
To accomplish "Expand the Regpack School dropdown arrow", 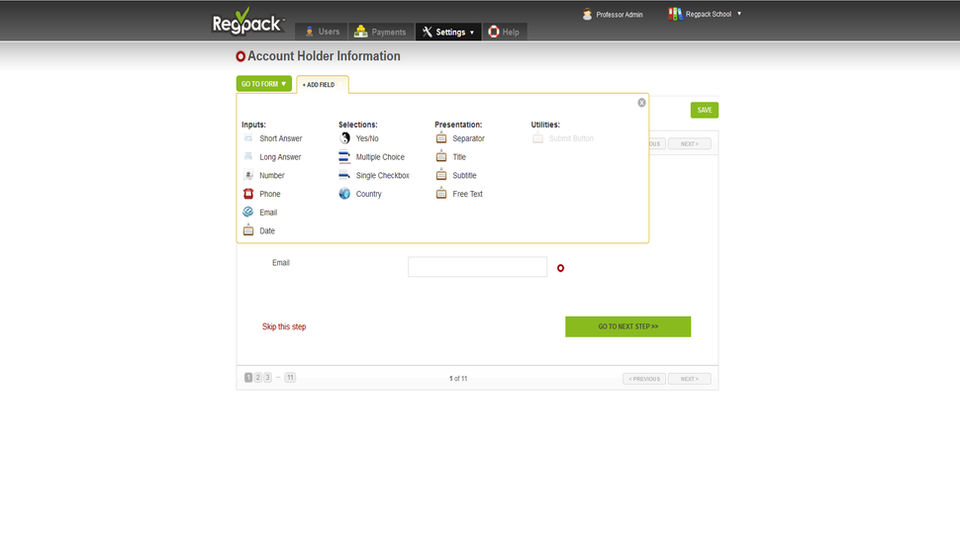I will pyautogui.click(x=739, y=13).
